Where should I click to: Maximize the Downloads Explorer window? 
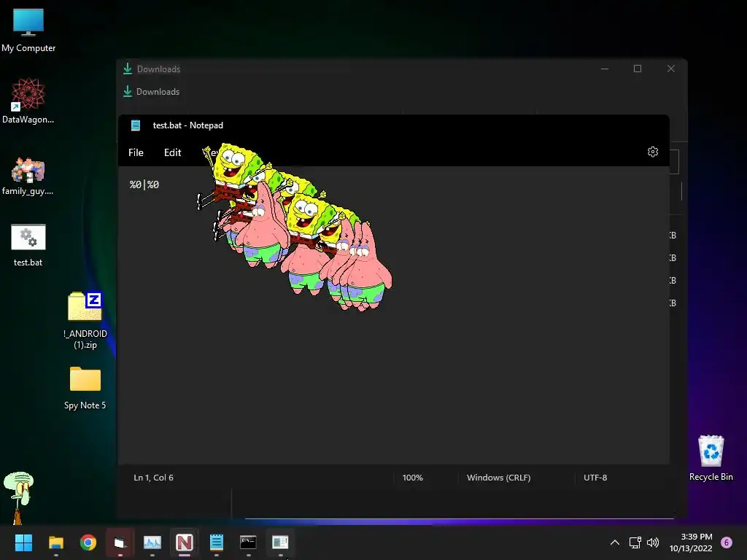coord(638,69)
